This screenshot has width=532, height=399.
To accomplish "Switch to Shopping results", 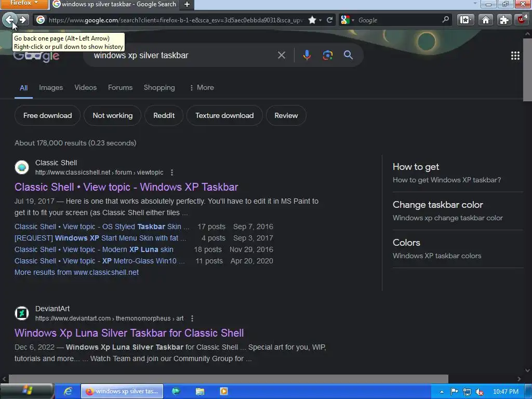I will click(x=159, y=87).
